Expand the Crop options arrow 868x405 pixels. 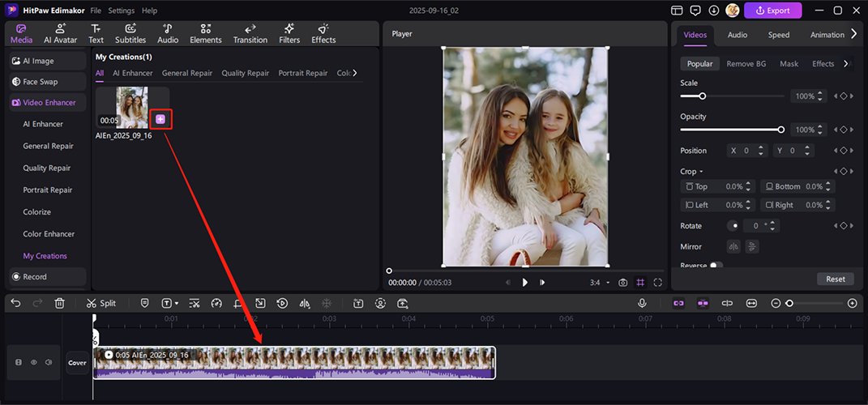[x=701, y=172]
